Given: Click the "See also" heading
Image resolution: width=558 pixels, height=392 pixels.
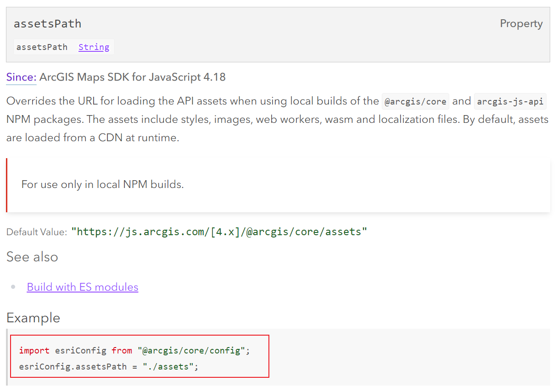Looking at the screenshot, I should [x=32, y=257].
